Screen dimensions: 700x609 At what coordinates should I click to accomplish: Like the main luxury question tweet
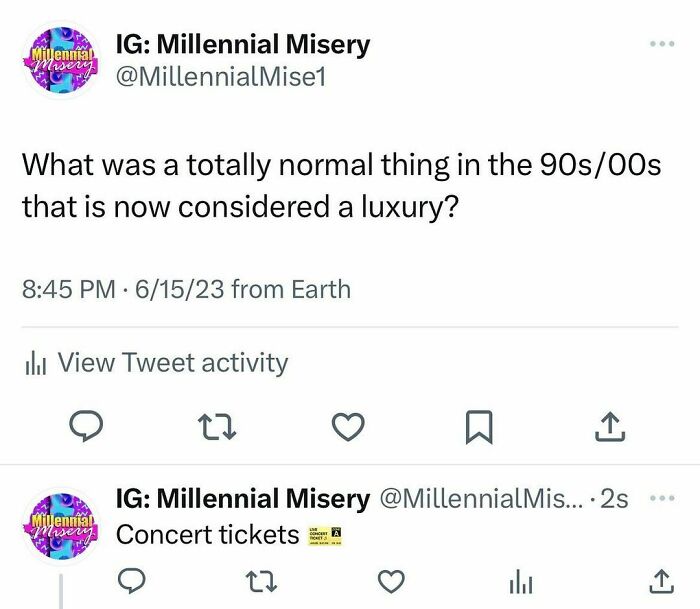click(x=346, y=428)
